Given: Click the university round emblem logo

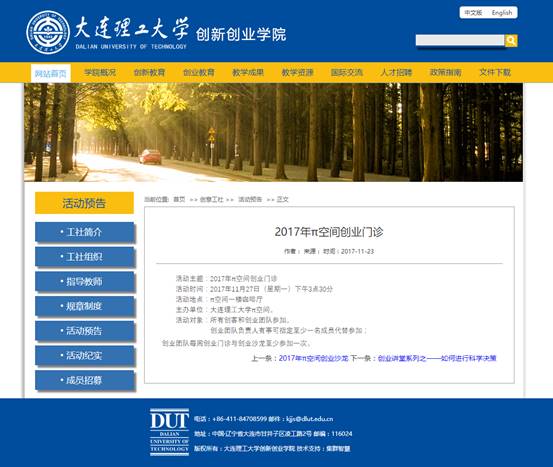Looking at the screenshot, I should (x=48, y=32).
